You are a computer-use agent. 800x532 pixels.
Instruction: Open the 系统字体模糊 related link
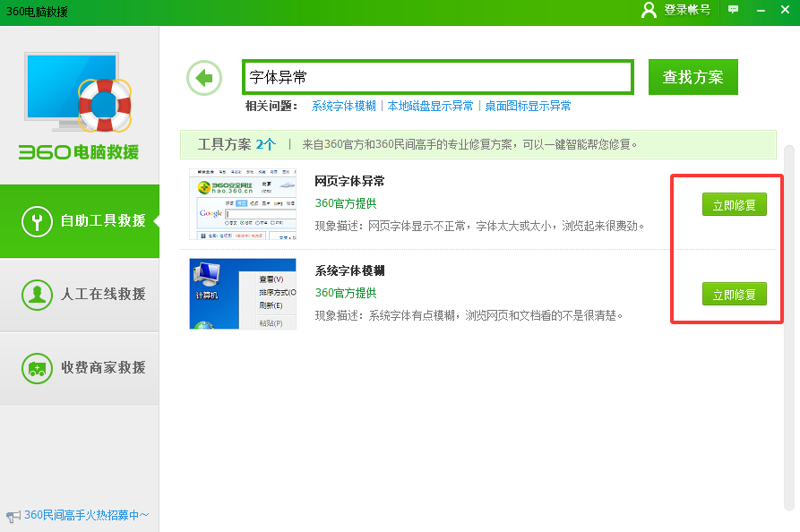coord(343,106)
